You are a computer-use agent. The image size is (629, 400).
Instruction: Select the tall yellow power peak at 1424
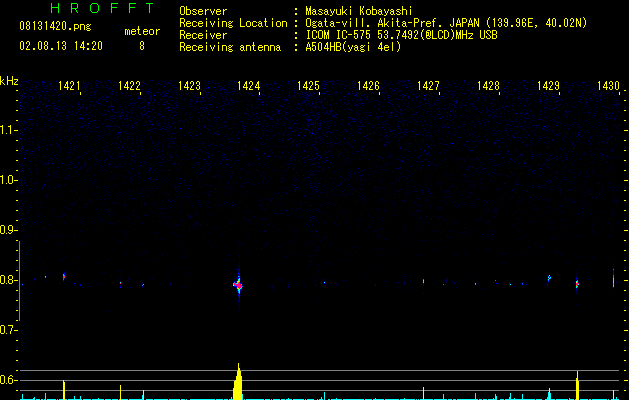point(238,383)
